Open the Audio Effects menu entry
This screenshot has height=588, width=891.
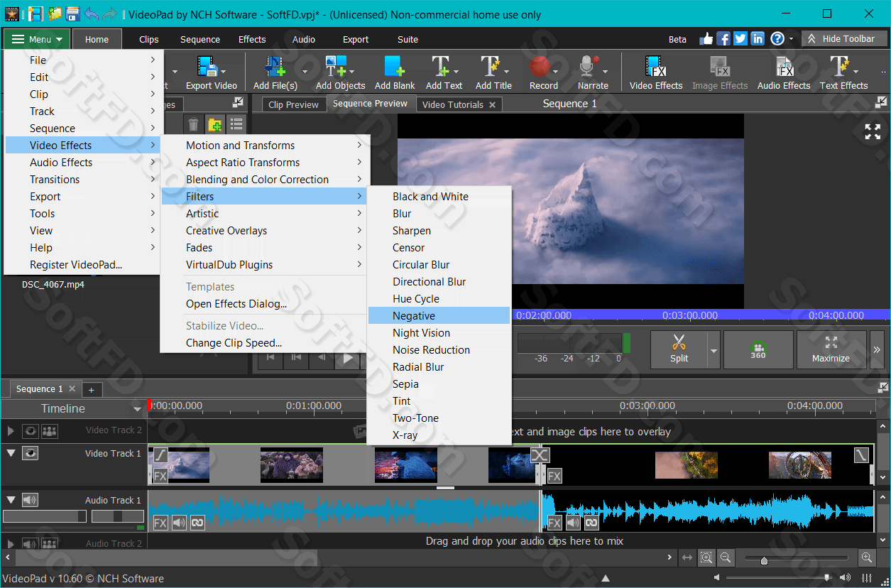82,163
